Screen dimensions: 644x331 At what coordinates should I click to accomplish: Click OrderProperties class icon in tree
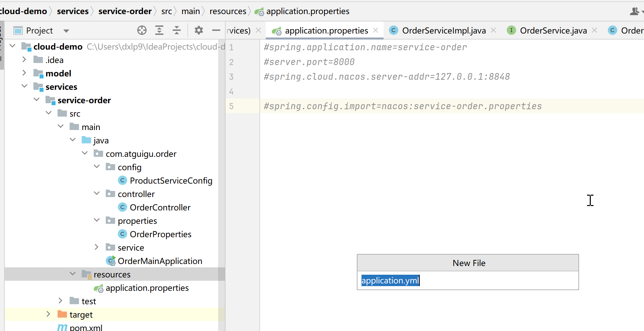pos(123,234)
